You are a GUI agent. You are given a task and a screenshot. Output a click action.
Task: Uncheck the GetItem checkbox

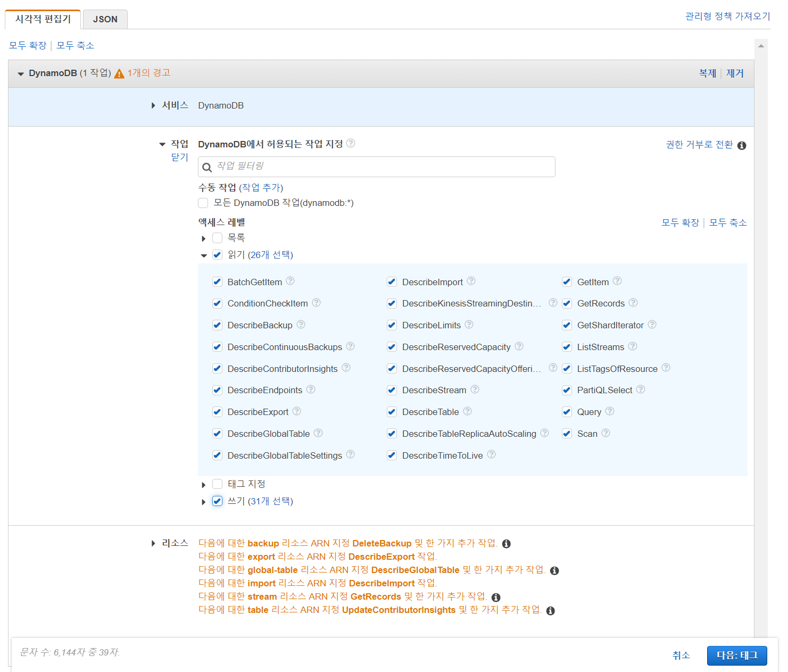tap(567, 282)
